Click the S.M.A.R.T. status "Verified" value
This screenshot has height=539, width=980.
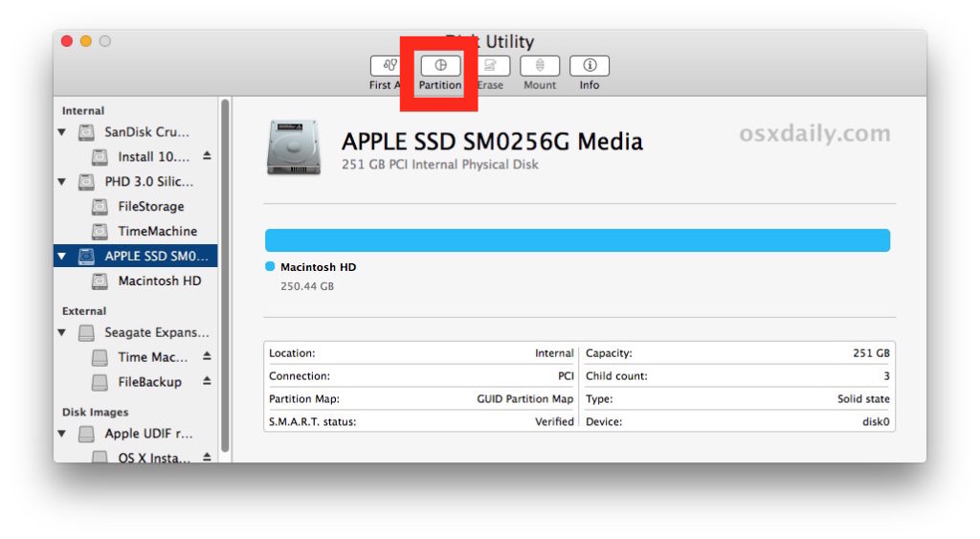pos(554,422)
